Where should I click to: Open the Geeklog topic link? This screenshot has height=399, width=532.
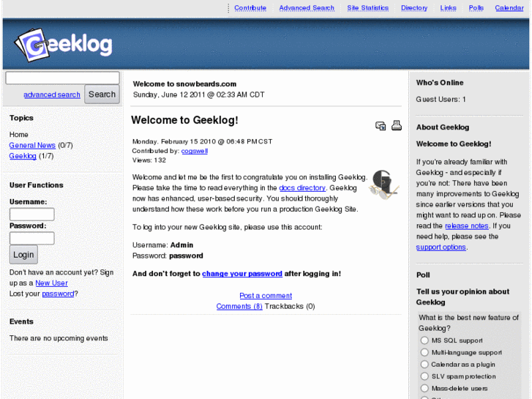pyautogui.click(x=23, y=156)
